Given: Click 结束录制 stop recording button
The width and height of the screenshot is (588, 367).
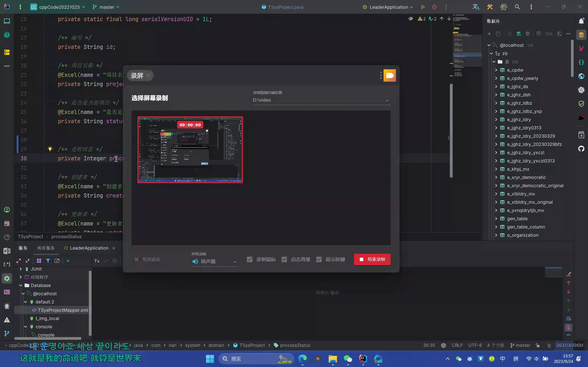Looking at the screenshot, I should click(x=372, y=259).
